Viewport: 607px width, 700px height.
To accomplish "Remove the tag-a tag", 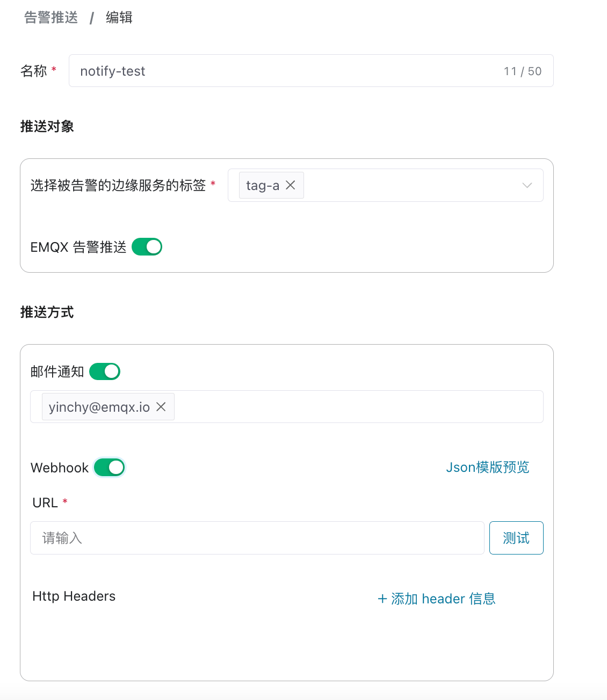I will tap(291, 185).
